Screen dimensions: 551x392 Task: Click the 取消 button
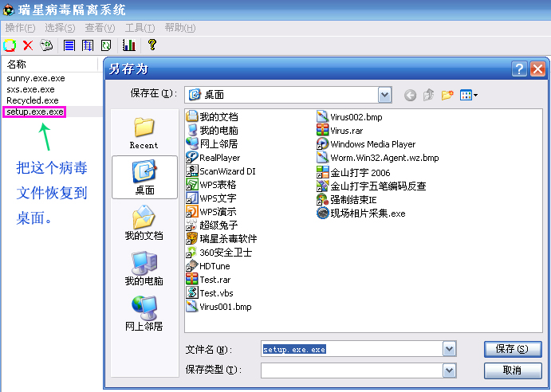tap(513, 370)
